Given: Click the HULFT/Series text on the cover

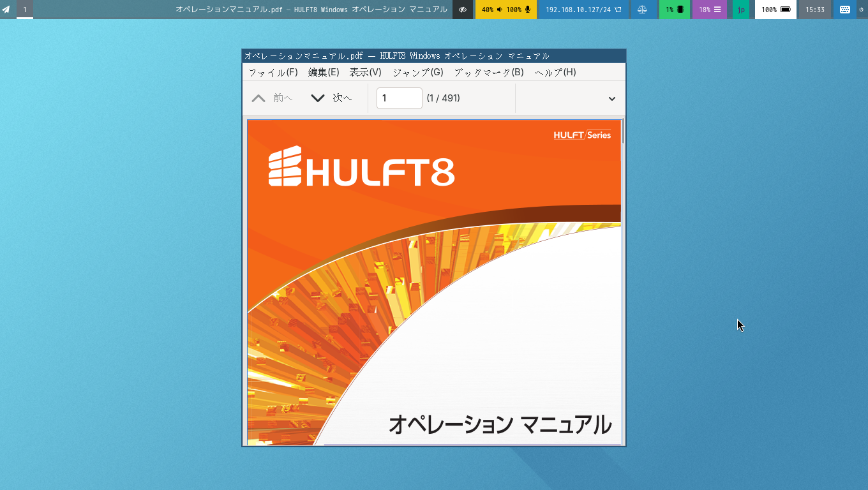Looking at the screenshot, I should [582, 135].
